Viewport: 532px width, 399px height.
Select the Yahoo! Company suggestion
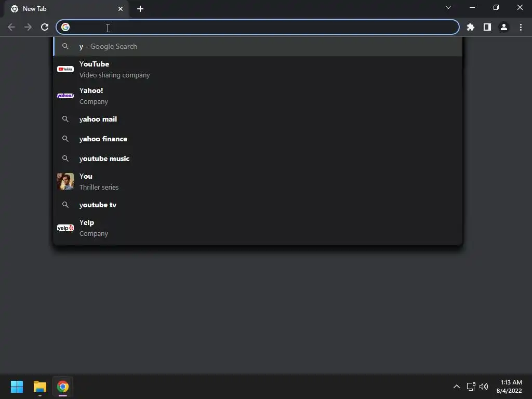coord(258,96)
